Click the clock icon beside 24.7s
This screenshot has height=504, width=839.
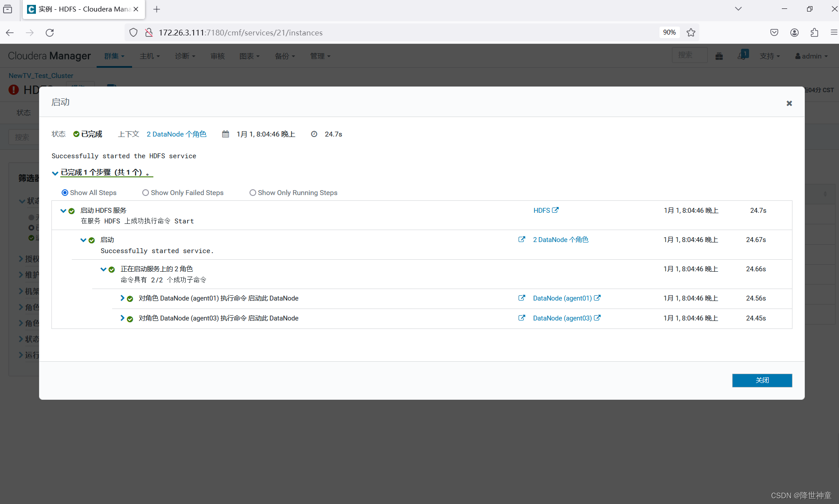[x=314, y=134]
